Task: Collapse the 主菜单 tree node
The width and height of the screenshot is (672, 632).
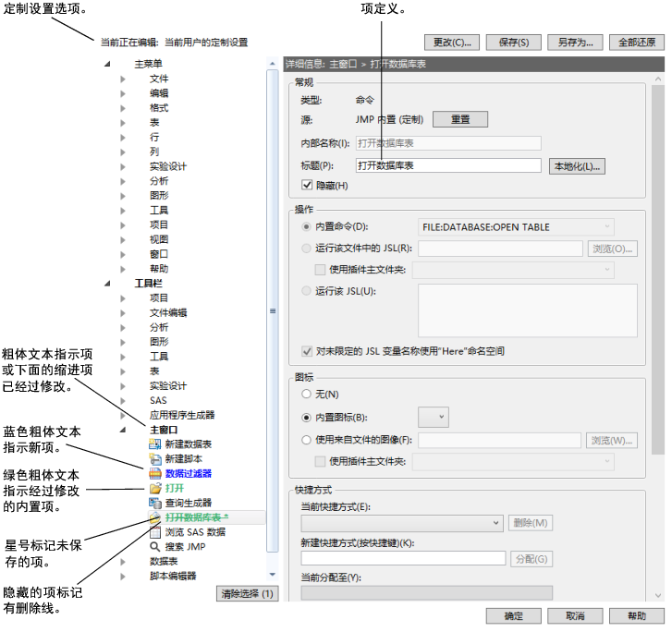Action: pyautogui.click(x=107, y=64)
